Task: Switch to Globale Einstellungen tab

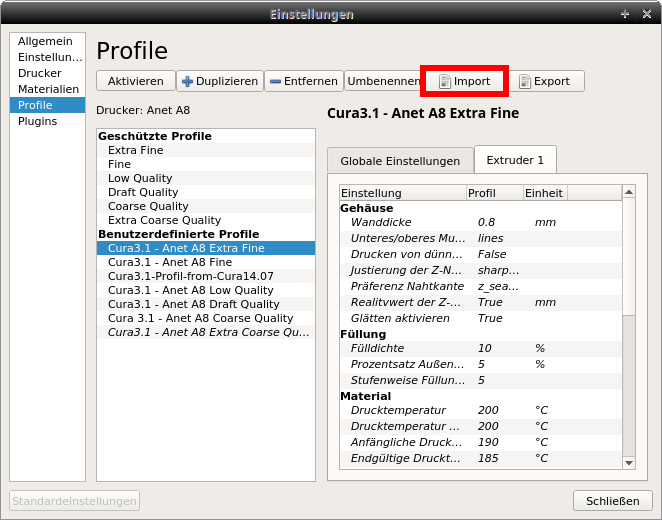Action: 400,161
